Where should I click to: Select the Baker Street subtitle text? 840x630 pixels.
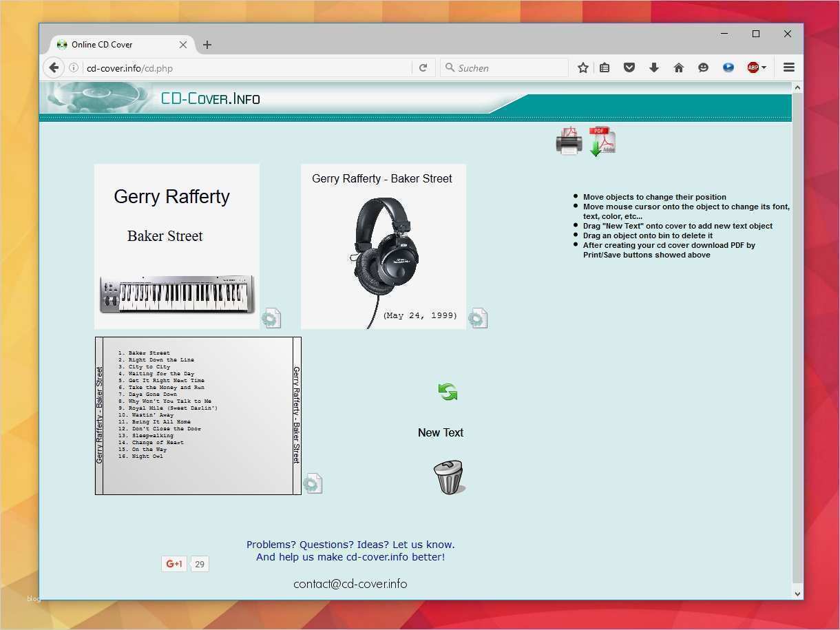click(165, 235)
